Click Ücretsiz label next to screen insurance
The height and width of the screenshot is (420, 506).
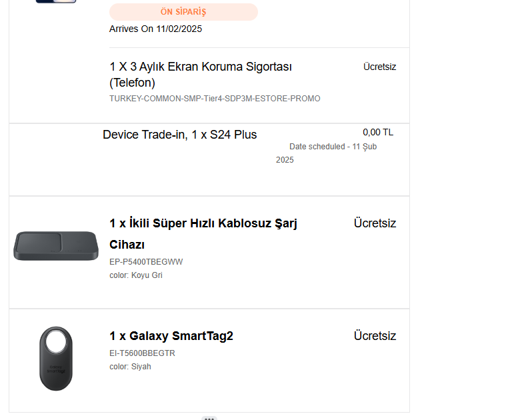pyautogui.click(x=379, y=67)
